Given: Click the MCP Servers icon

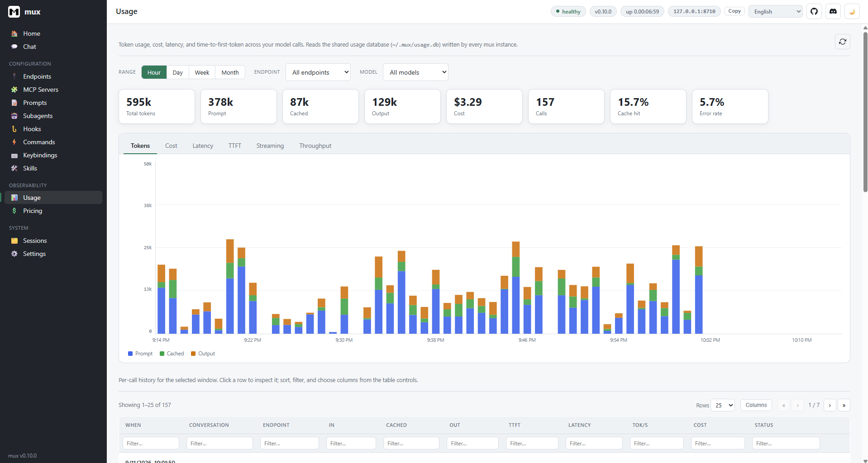Looking at the screenshot, I should (x=14, y=90).
